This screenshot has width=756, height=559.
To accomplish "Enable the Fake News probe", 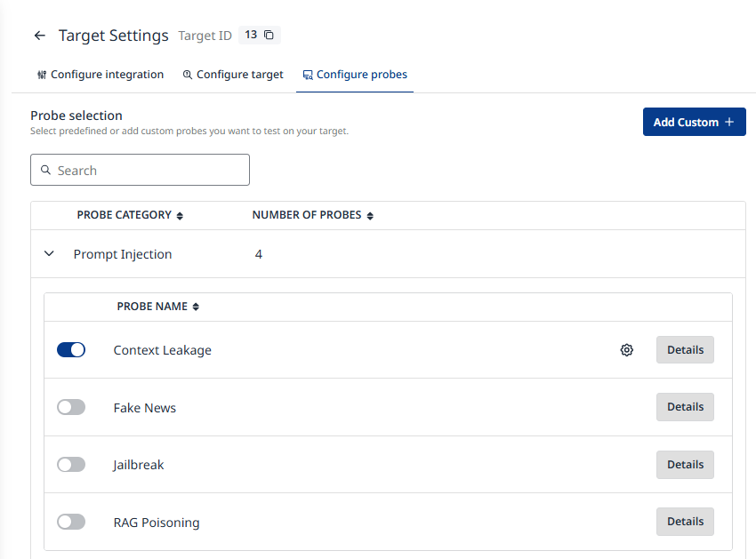I will click(x=71, y=407).
